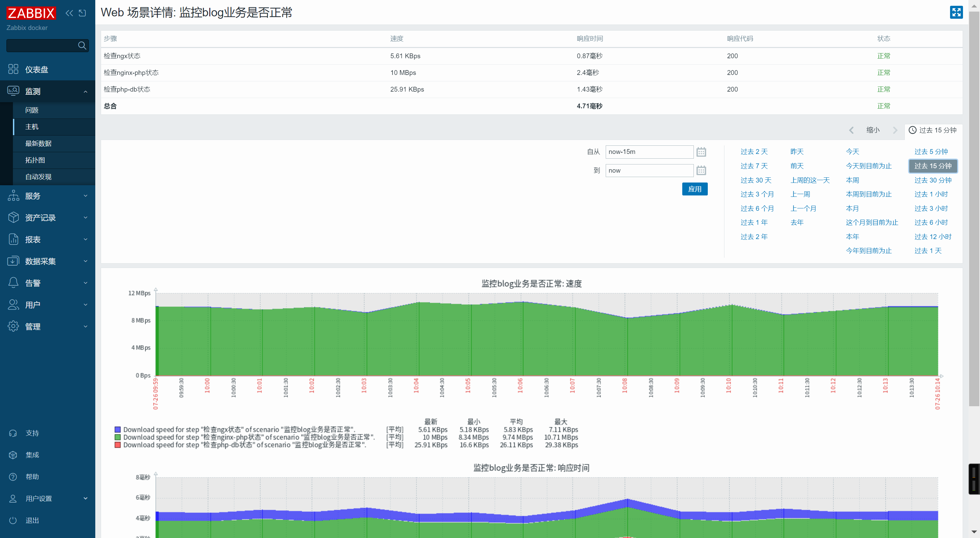Open the 问题 submenu item
Viewport: 980px width, 538px height.
(x=54, y=110)
